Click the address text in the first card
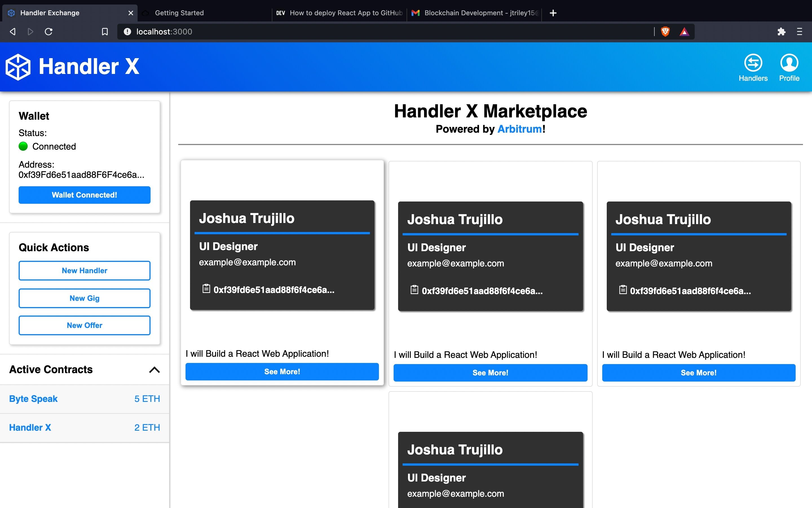 coord(274,290)
